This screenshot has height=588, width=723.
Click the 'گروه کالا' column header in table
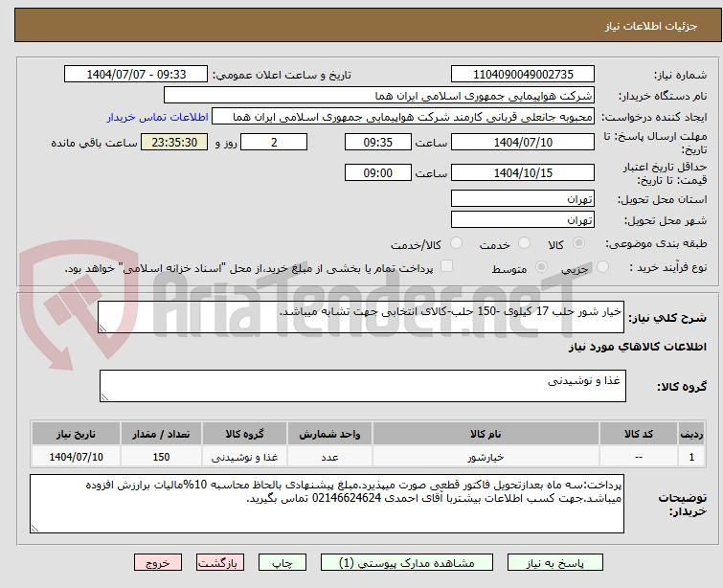[x=244, y=434]
